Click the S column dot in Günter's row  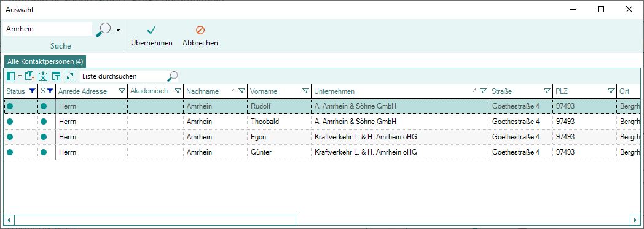[44, 152]
